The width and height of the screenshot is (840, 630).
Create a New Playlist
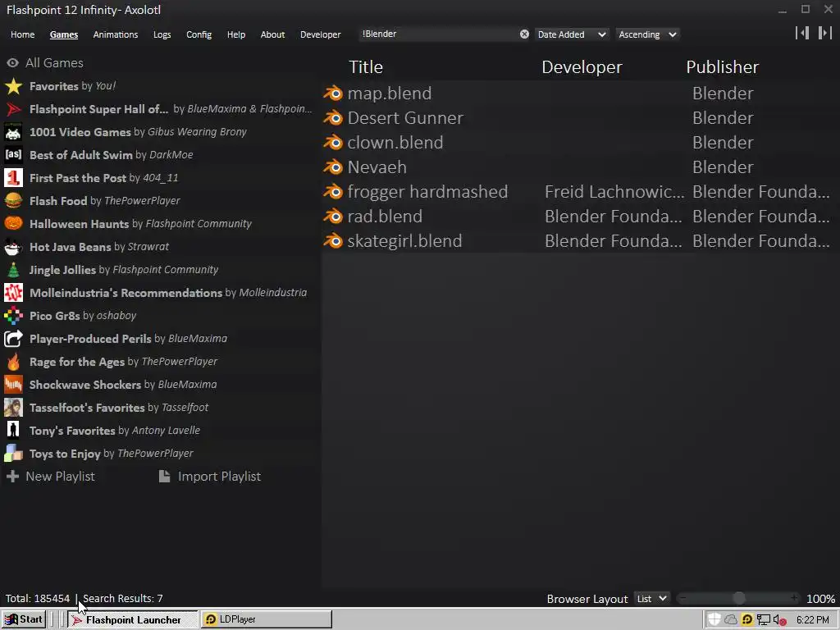coord(50,477)
